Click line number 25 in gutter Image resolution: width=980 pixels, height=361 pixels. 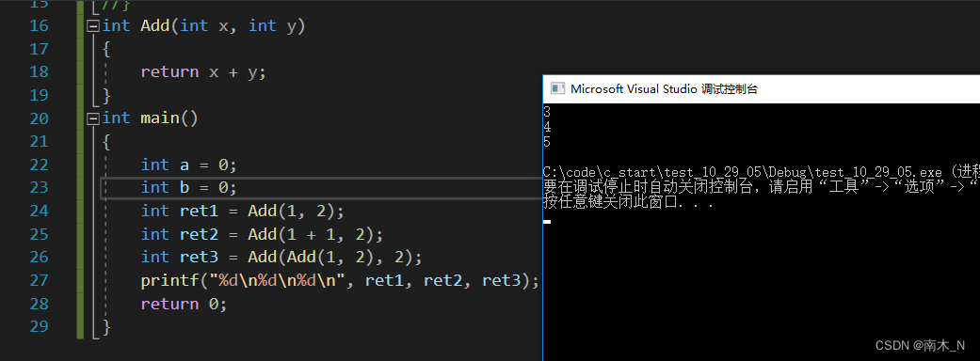pyautogui.click(x=39, y=235)
